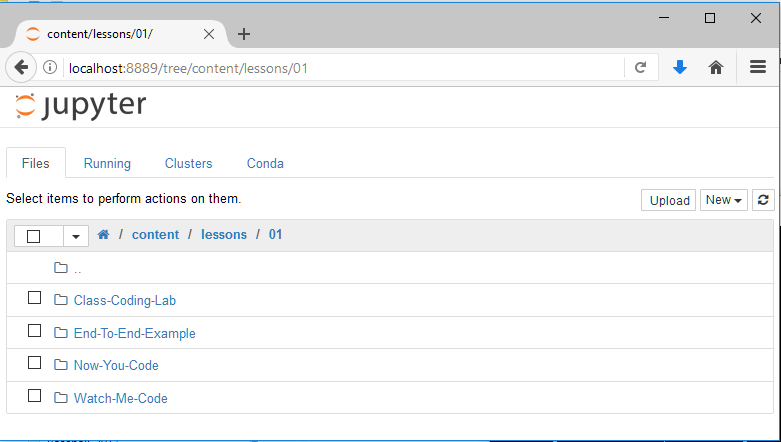This screenshot has height=442, width=781.
Task: Select the End-To-End-Example checkbox
Action: (x=34, y=332)
